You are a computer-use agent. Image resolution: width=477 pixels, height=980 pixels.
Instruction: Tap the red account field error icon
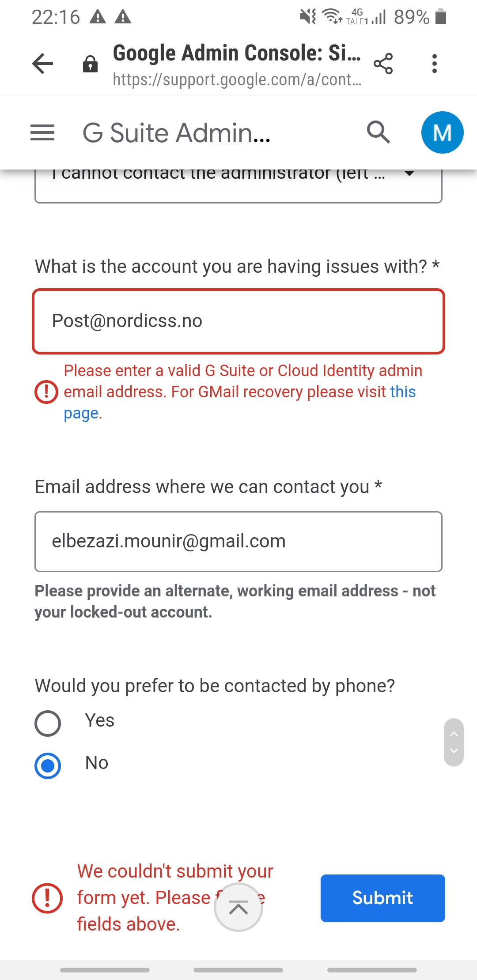[x=46, y=392]
